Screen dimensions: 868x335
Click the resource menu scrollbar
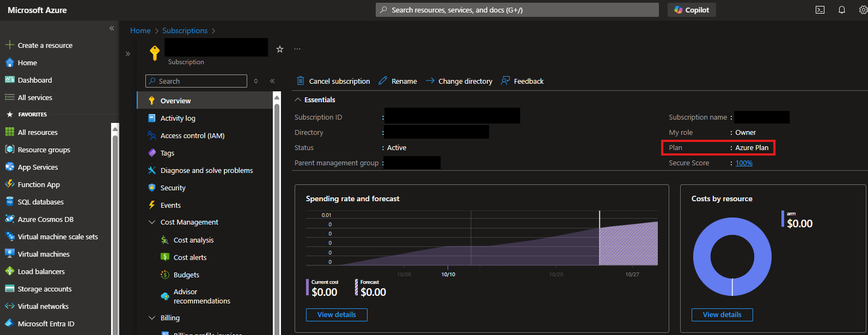277,218
